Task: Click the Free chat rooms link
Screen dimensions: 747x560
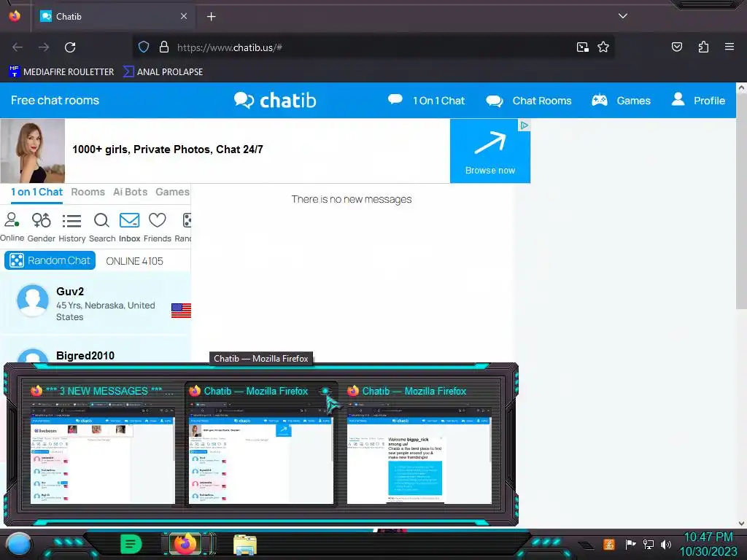Action: pyautogui.click(x=55, y=101)
